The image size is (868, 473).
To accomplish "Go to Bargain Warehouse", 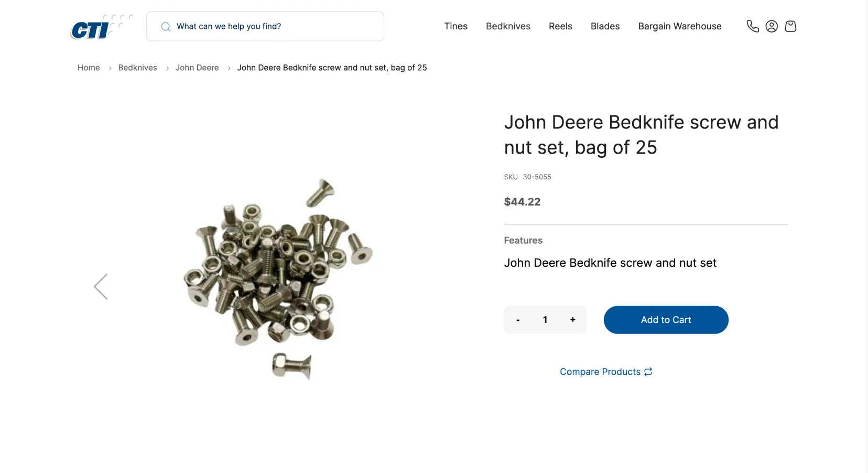I will click(x=680, y=26).
